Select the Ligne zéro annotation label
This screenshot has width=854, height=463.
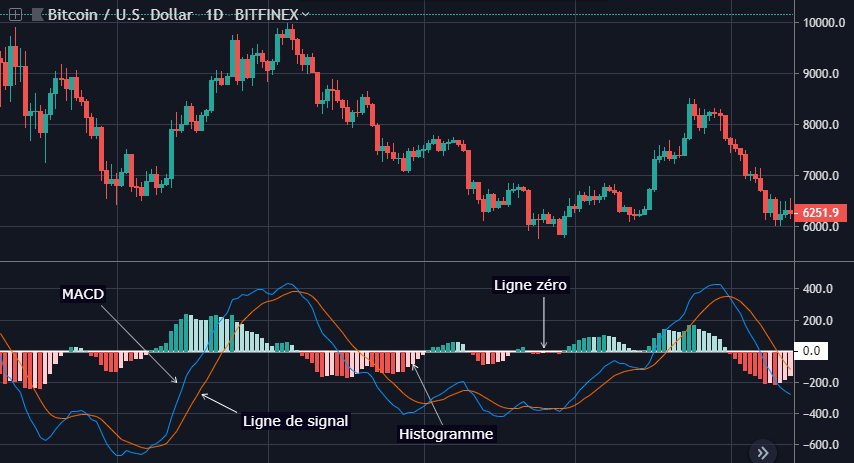(x=530, y=285)
